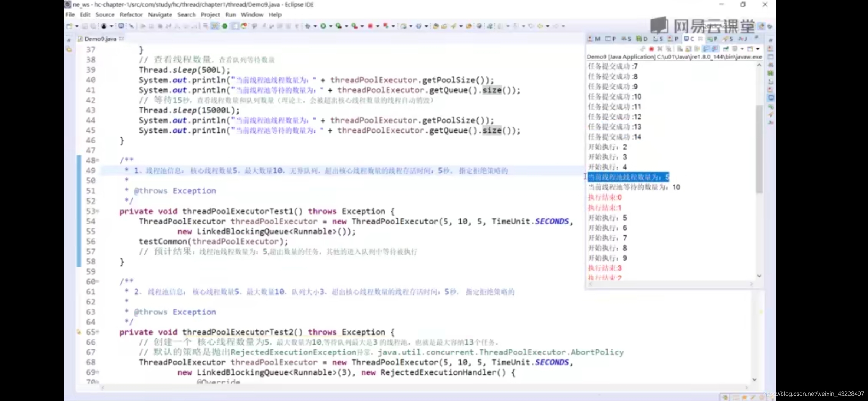The width and height of the screenshot is (868, 401).
Task: Click the editor scroll-down arrow
Action: tap(754, 379)
